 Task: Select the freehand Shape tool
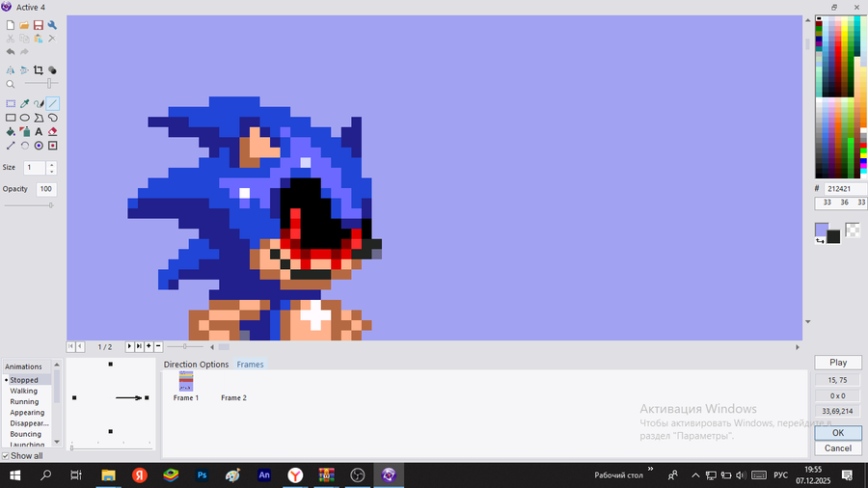tap(53, 118)
